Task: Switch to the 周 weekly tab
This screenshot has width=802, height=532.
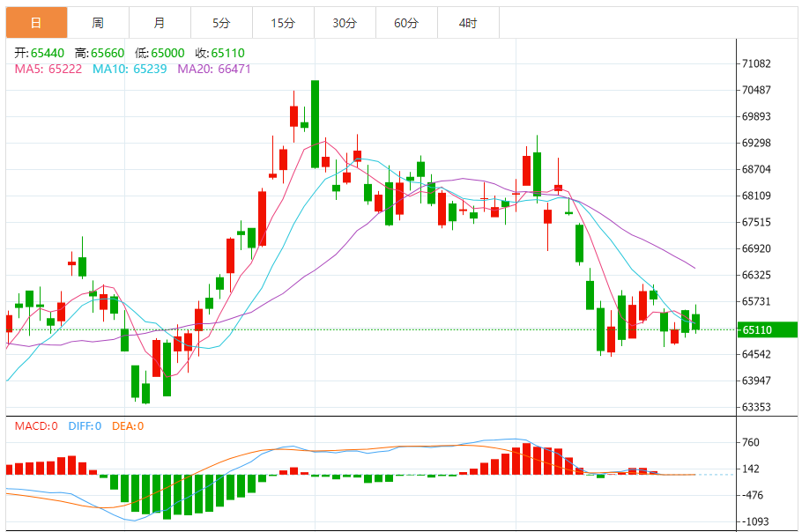Action: [x=98, y=23]
